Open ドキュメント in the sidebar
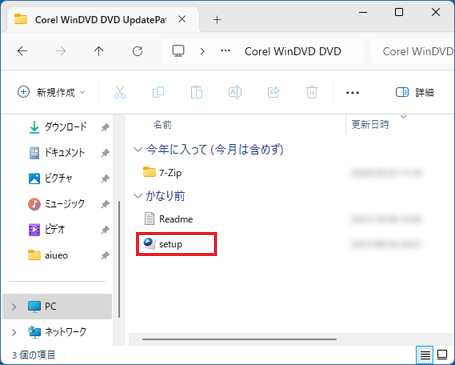 pos(65,153)
